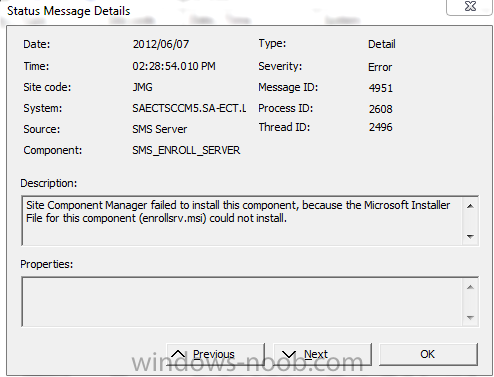Click the Thread ID: label
494x377 pixels.
click(284, 127)
